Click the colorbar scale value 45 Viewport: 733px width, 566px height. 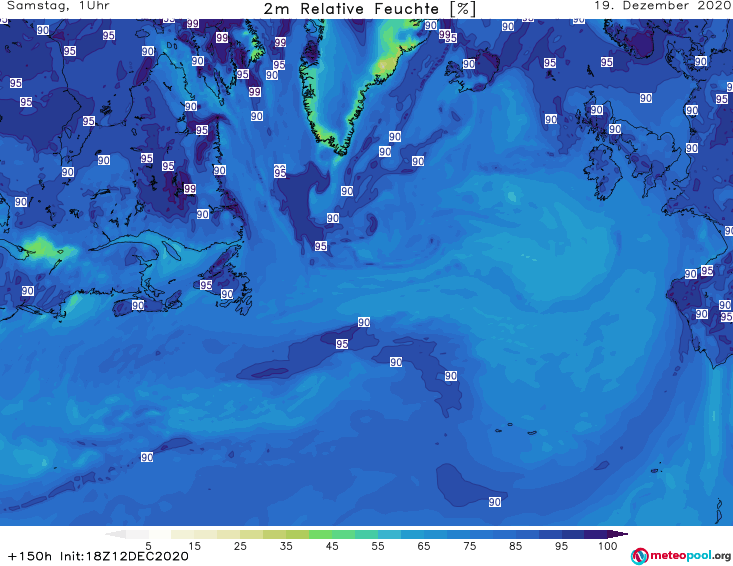pyautogui.click(x=332, y=546)
